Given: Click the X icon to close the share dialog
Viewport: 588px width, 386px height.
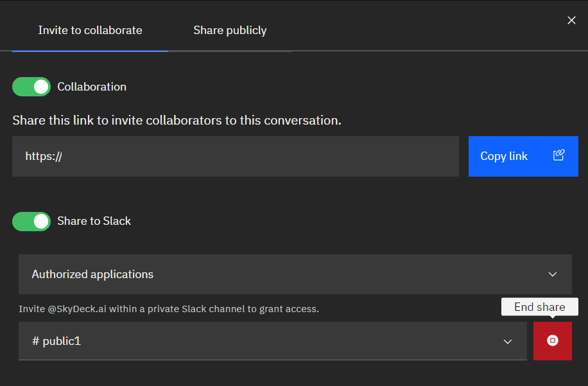Looking at the screenshot, I should pos(571,20).
